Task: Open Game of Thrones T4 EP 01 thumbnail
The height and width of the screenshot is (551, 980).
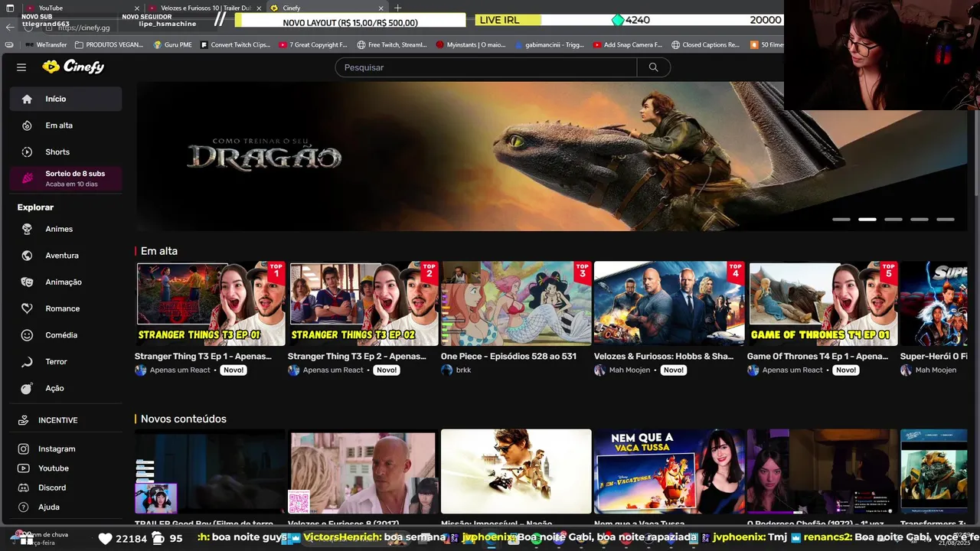Action: pyautogui.click(x=822, y=304)
